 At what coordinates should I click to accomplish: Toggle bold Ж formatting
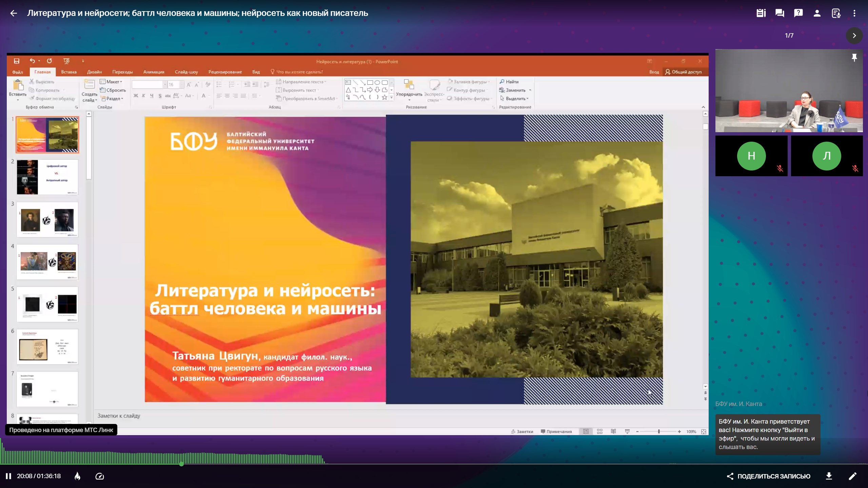pyautogui.click(x=136, y=96)
